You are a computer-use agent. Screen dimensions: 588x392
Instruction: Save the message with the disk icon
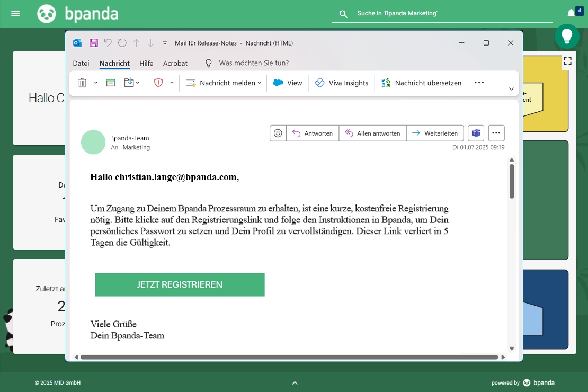tap(94, 43)
